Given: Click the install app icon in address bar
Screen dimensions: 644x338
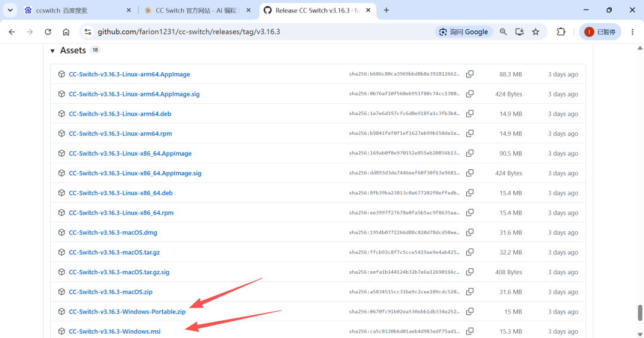Looking at the screenshot, I should pos(519,32).
